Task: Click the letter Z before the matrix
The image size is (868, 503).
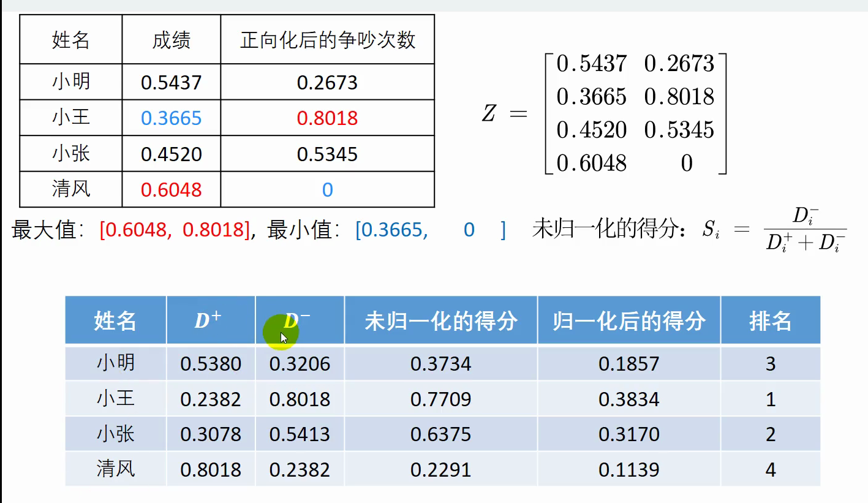Action: pos(488,113)
